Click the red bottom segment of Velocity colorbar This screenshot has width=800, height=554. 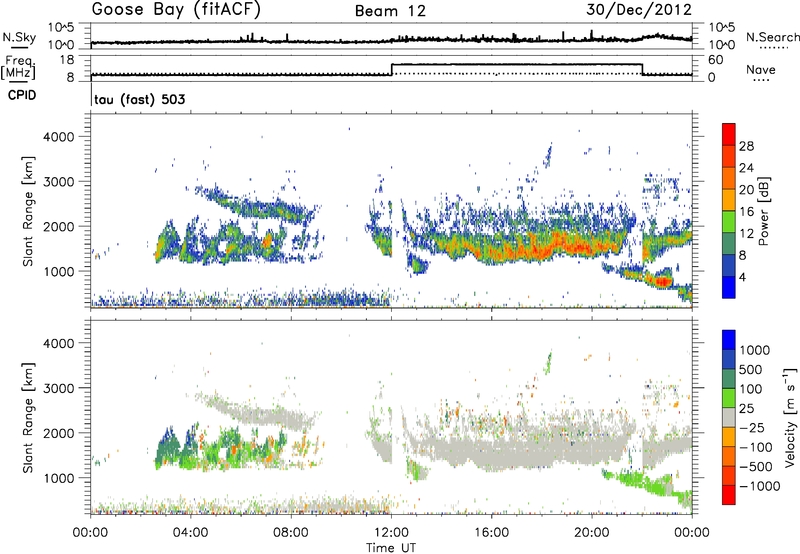[729, 495]
